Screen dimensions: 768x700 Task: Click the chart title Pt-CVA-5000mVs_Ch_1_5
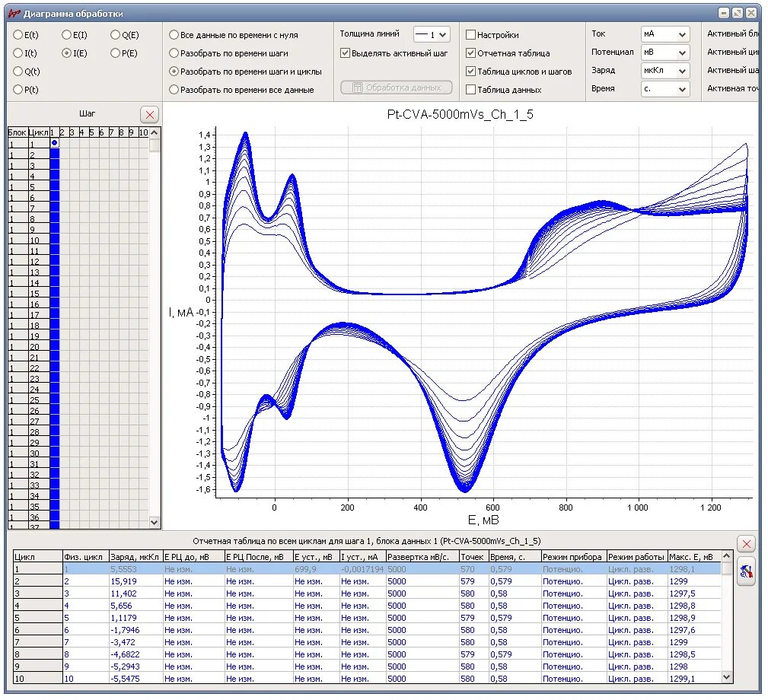point(460,115)
